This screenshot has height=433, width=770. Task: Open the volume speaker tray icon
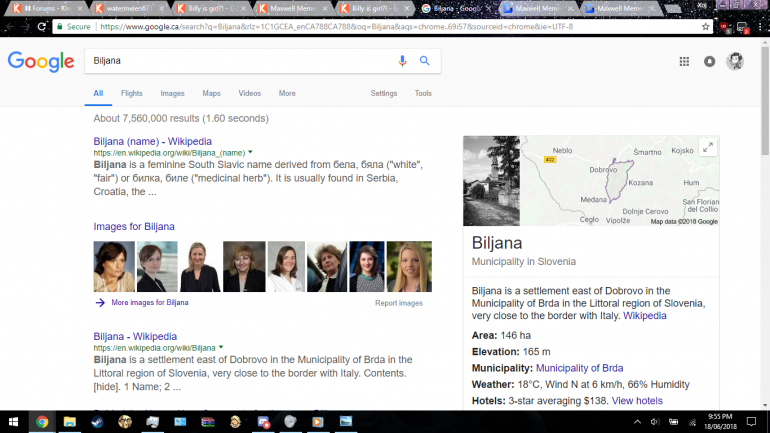655,422
